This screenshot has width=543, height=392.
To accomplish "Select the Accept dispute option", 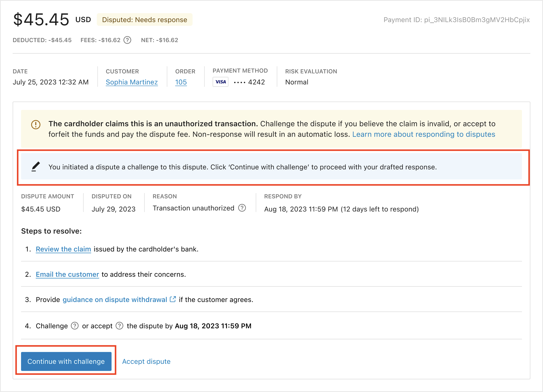I will 146,361.
